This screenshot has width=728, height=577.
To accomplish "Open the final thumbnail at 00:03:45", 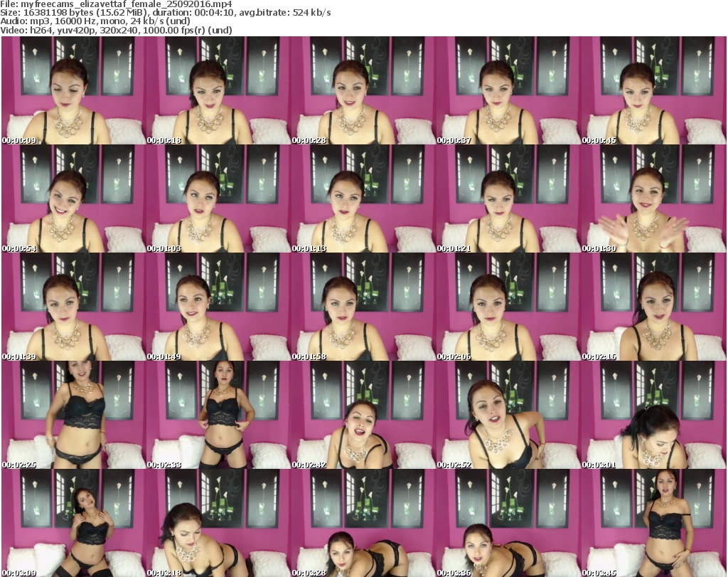I will (653, 523).
